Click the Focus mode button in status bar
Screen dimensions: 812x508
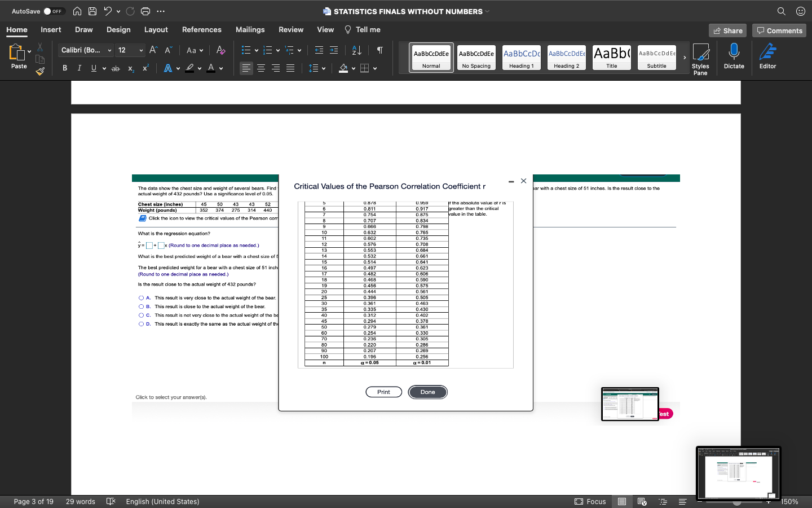pos(590,501)
